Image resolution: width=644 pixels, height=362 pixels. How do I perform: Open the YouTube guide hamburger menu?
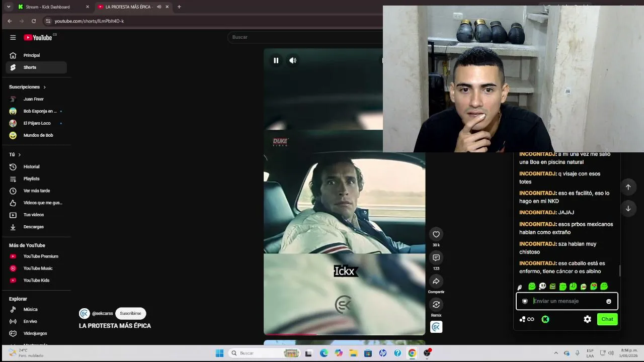[x=13, y=37]
